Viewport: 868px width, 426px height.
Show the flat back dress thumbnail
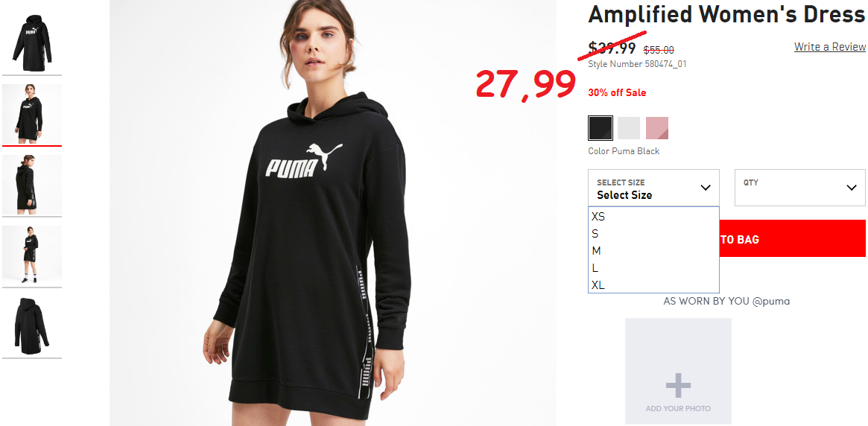[32, 326]
